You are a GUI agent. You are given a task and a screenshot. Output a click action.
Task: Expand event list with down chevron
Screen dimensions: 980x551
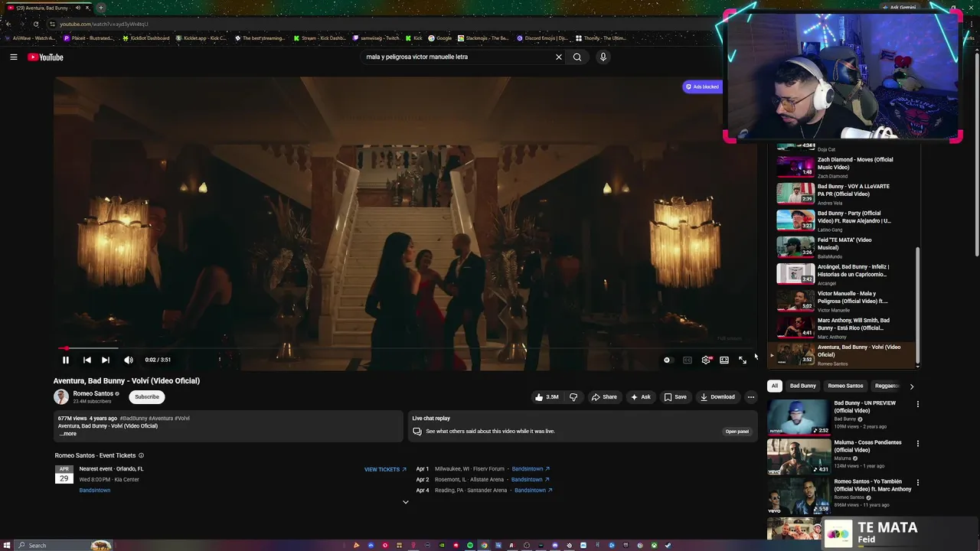click(x=406, y=502)
